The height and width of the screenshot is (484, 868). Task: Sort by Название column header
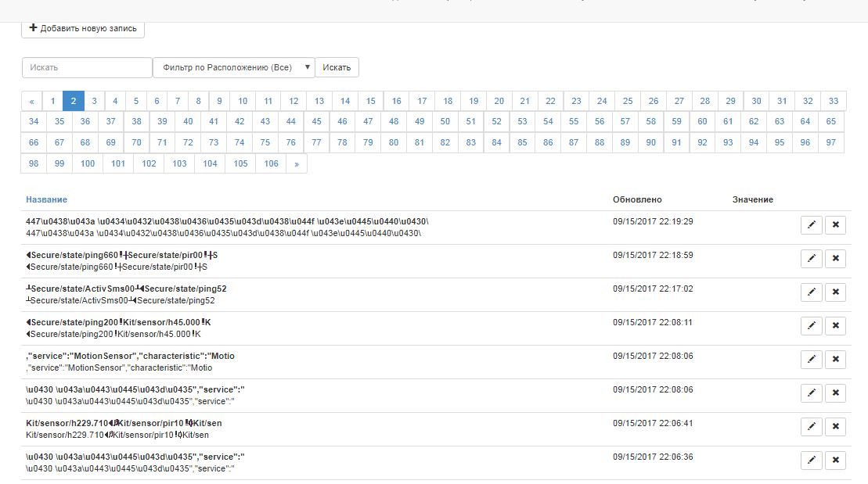point(46,200)
